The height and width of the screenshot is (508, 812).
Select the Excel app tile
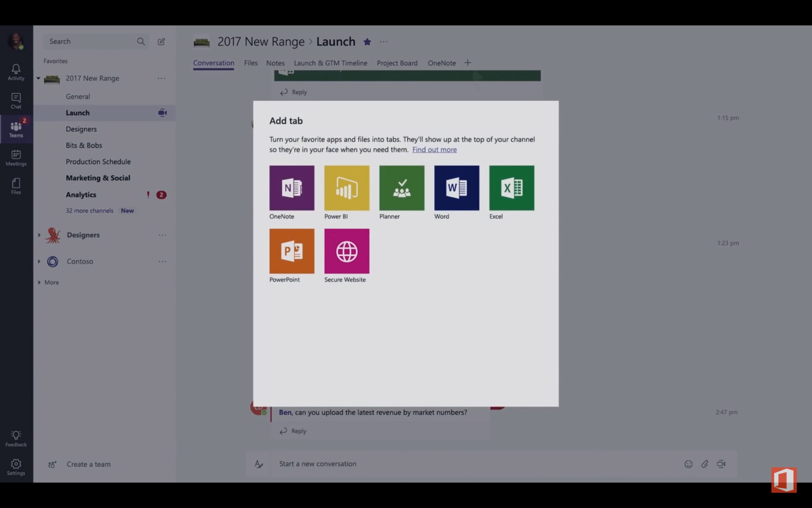[511, 188]
